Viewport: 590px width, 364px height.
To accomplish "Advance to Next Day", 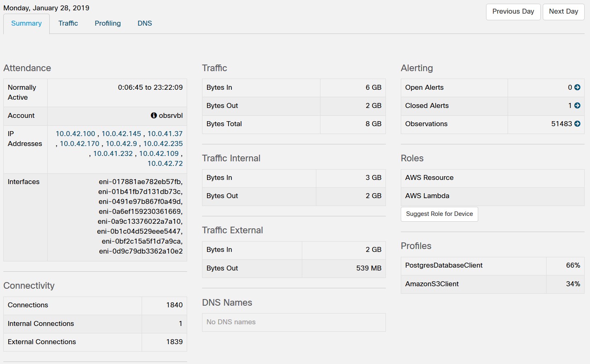I will (563, 12).
